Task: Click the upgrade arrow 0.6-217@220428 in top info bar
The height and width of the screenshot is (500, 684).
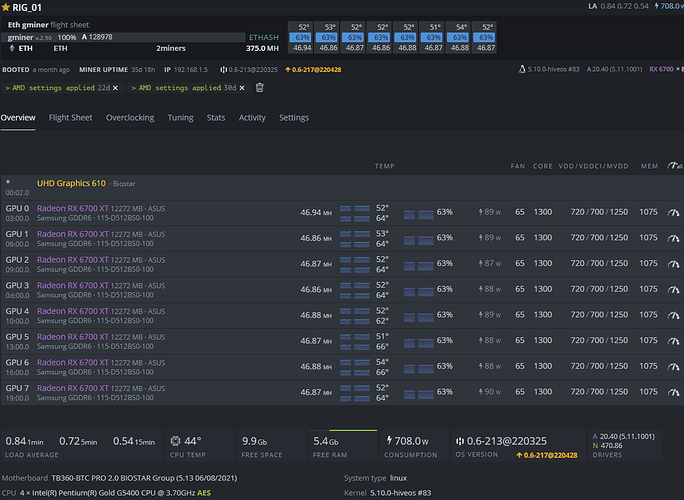Action: (313, 69)
